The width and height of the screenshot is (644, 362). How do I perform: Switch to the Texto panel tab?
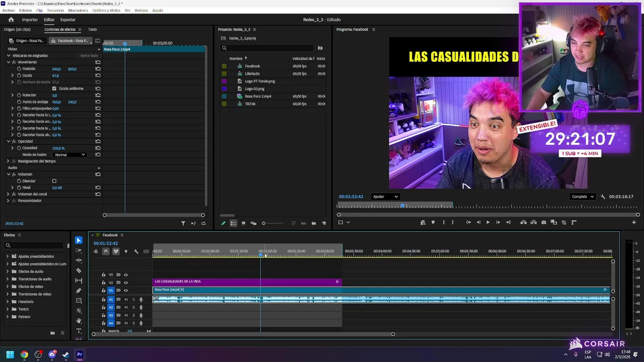click(x=93, y=30)
